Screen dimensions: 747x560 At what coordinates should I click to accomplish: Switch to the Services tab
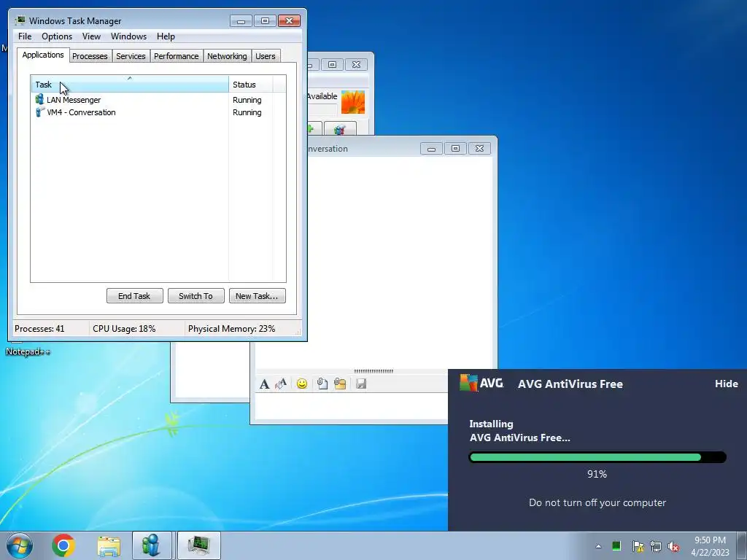[131, 56]
